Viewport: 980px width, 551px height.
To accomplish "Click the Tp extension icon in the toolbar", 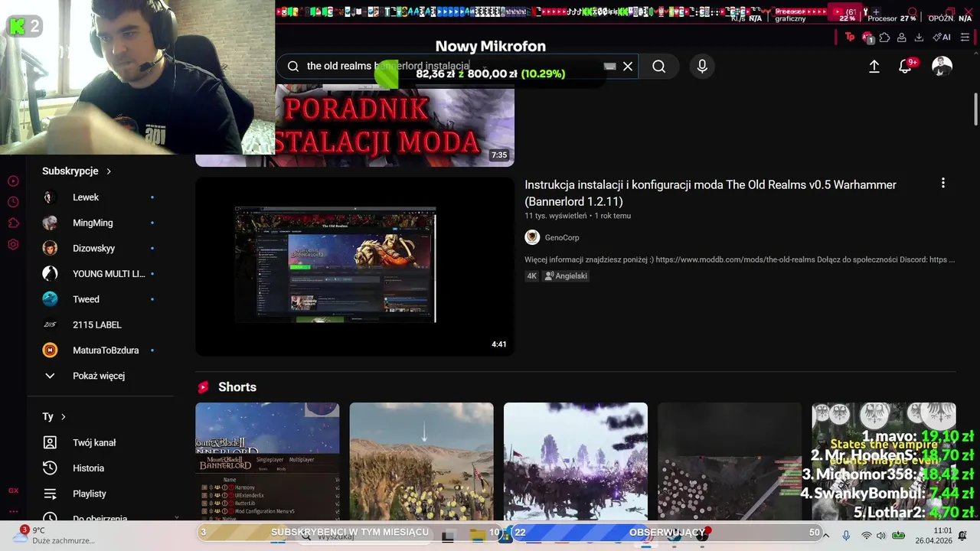I will 850,37.
